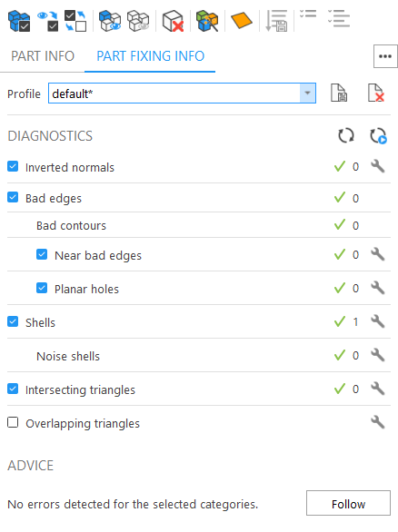Click the wrench icon for Inverted normals

pos(378,166)
